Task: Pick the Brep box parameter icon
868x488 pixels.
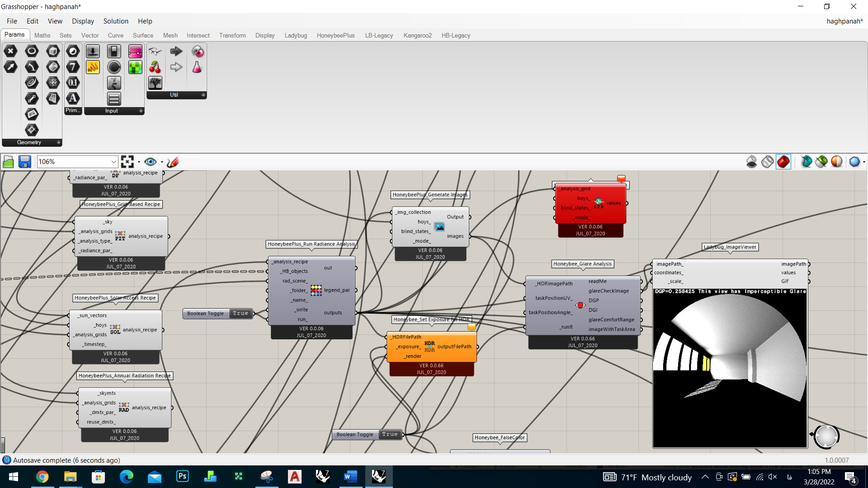Action: pyautogui.click(x=53, y=51)
